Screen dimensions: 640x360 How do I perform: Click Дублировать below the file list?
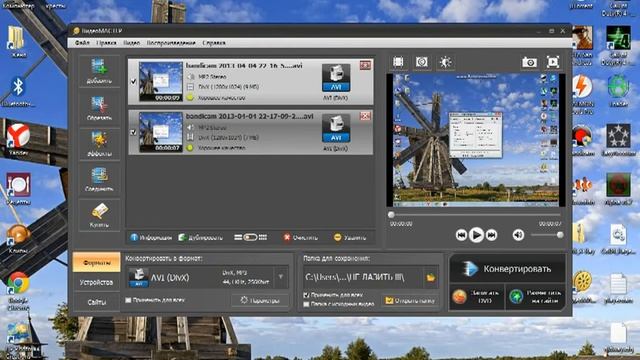[x=201, y=238]
